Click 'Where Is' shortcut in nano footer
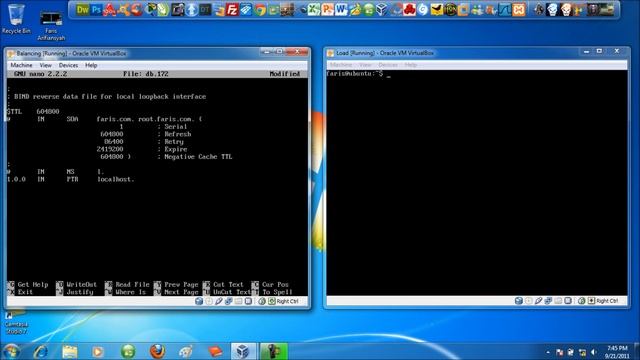 coord(125,292)
